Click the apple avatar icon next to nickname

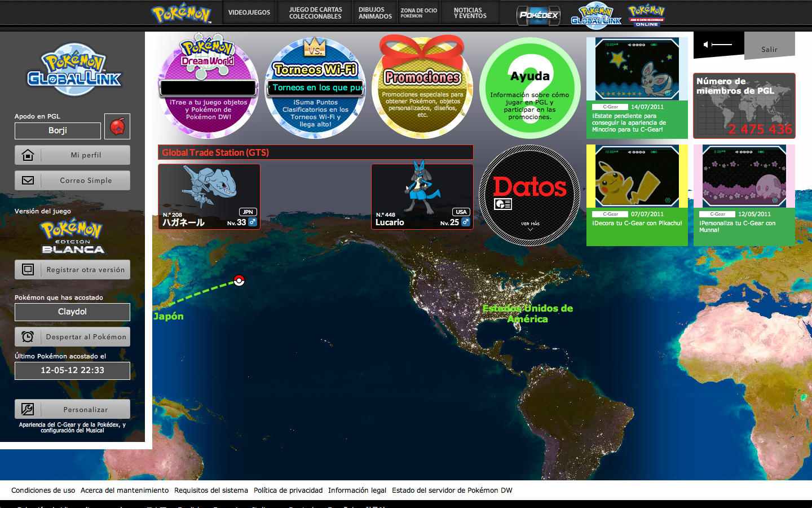(x=117, y=126)
